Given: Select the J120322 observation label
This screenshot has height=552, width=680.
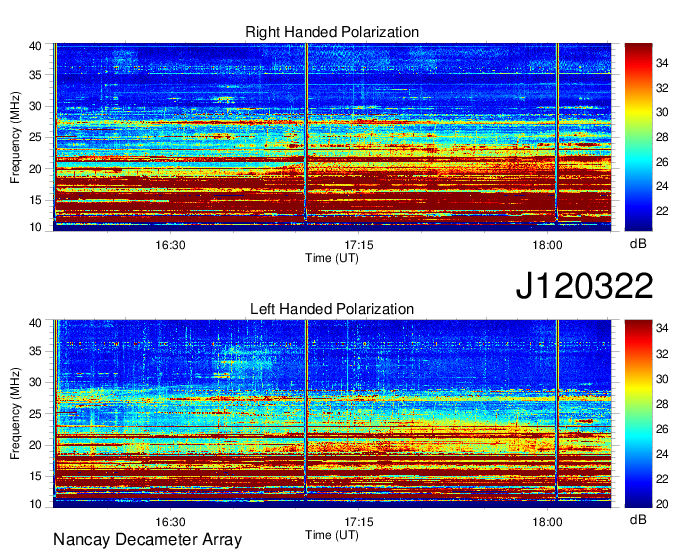Looking at the screenshot, I should point(584,286).
